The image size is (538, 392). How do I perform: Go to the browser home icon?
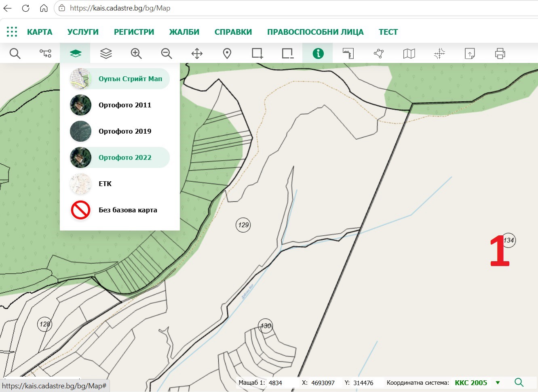click(44, 8)
